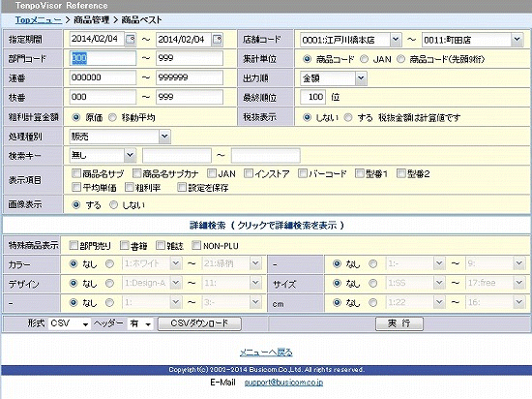
Task: Click the 枝番 start field 000
Action: 103,97
